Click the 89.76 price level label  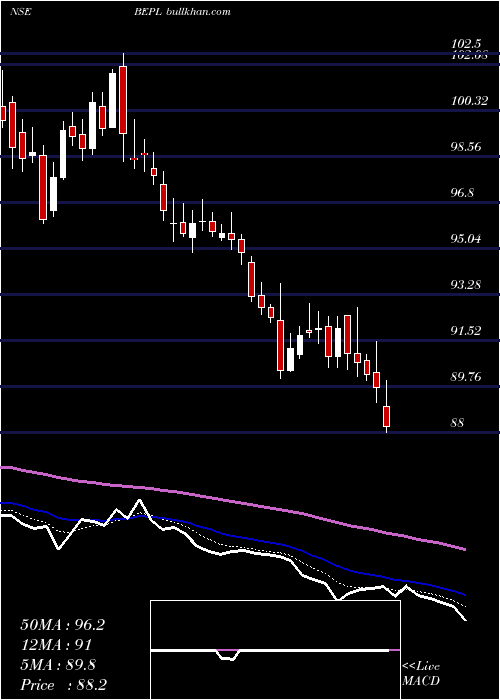pyautogui.click(x=466, y=377)
